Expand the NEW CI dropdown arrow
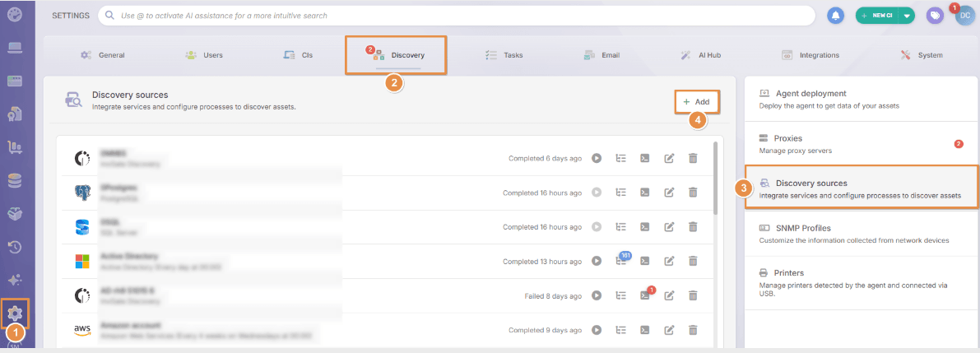The height and width of the screenshot is (353, 980). pos(906,16)
